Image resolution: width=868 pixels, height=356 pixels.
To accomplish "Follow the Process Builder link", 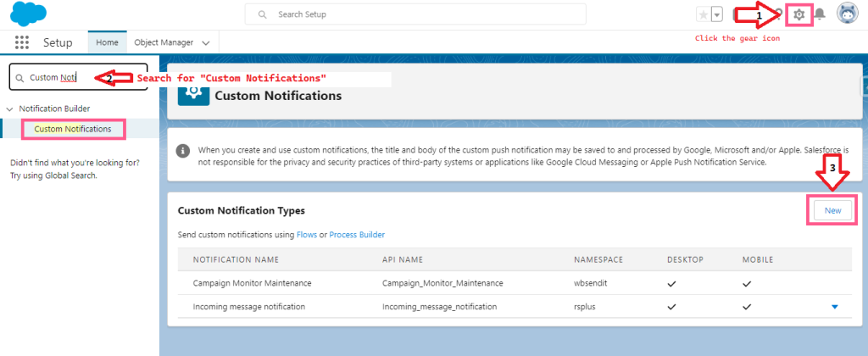I will pos(356,234).
